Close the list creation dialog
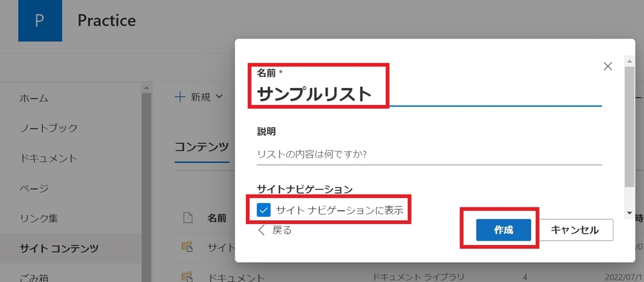The width and height of the screenshot is (644, 282). 608,66
